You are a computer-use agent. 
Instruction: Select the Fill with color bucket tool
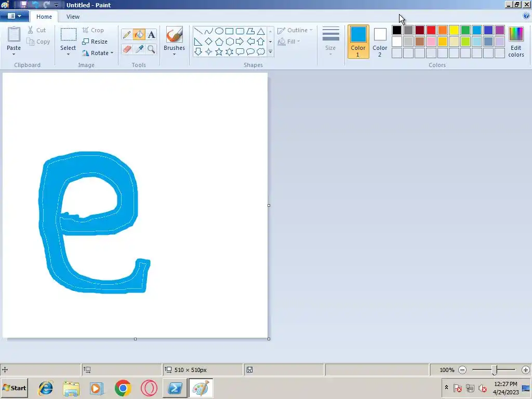pyautogui.click(x=139, y=35)
